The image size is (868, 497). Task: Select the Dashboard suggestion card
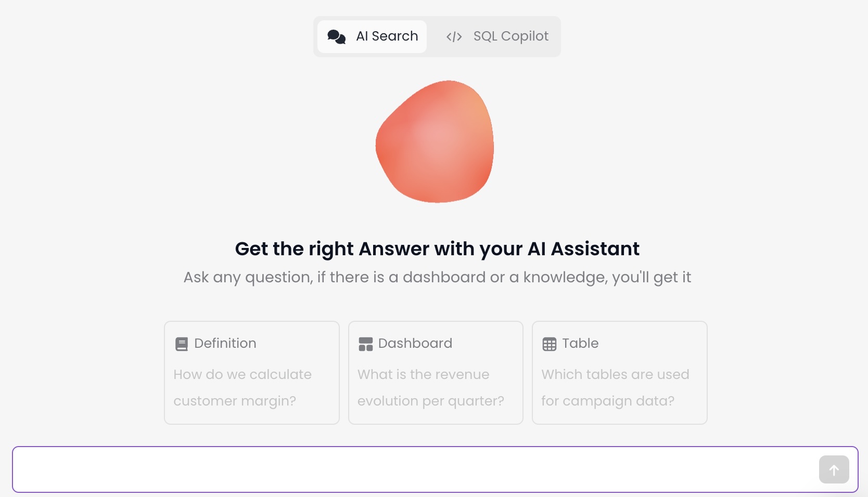tap(436, 373)
